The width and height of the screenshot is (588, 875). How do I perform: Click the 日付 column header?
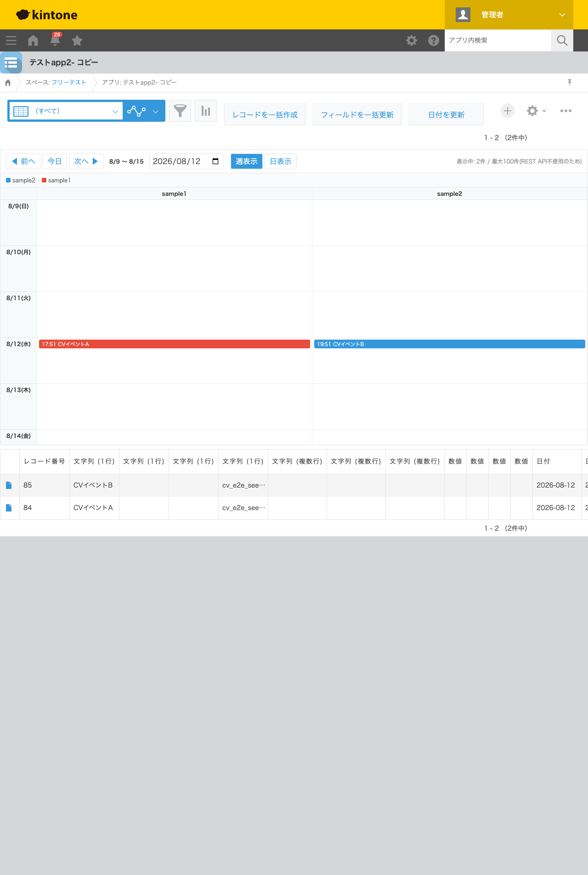click(557, 461)
